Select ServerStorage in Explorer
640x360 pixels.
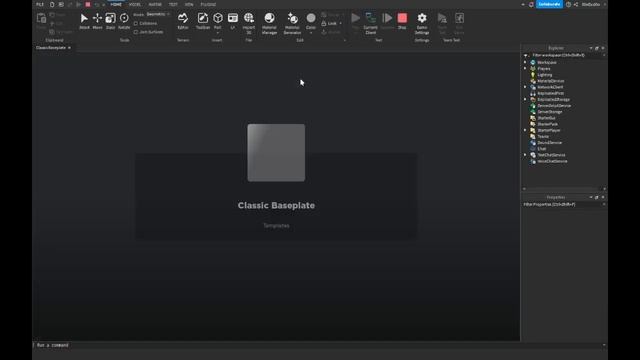point(549,112)
